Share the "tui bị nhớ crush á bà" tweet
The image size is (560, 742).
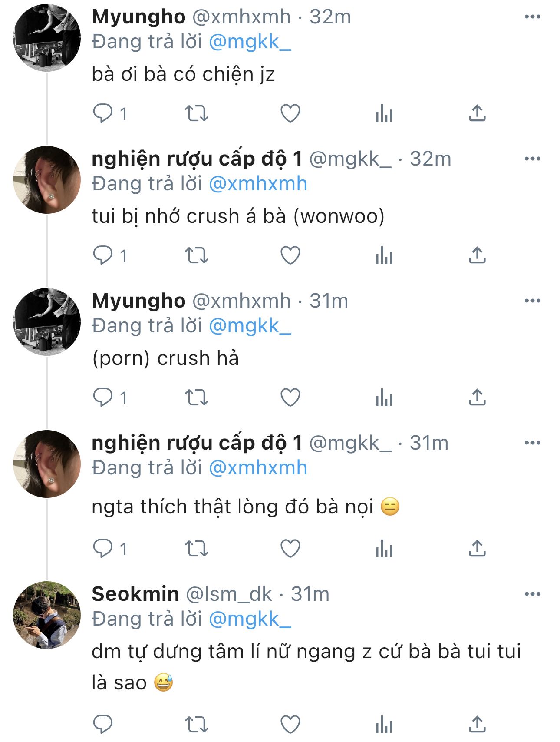tap(477, 255)
